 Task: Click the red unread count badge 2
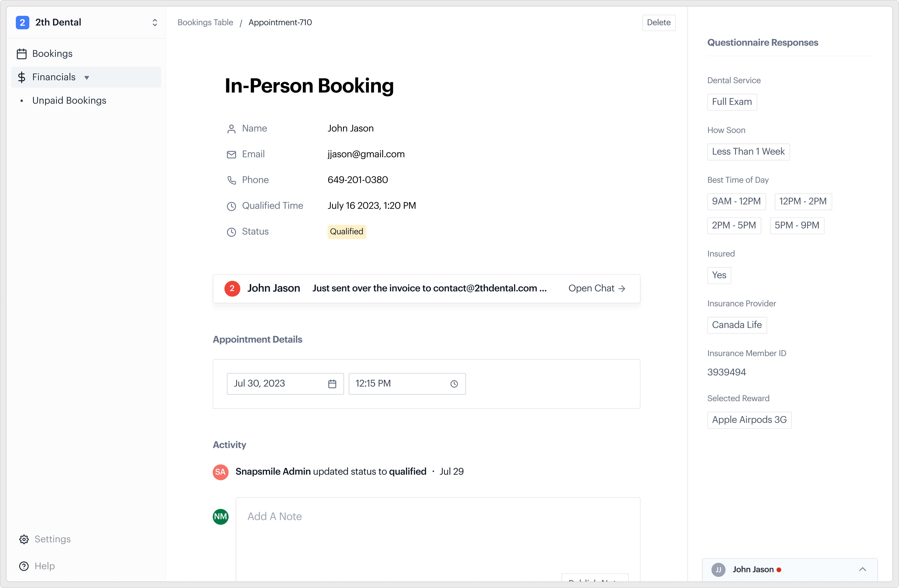232,289
